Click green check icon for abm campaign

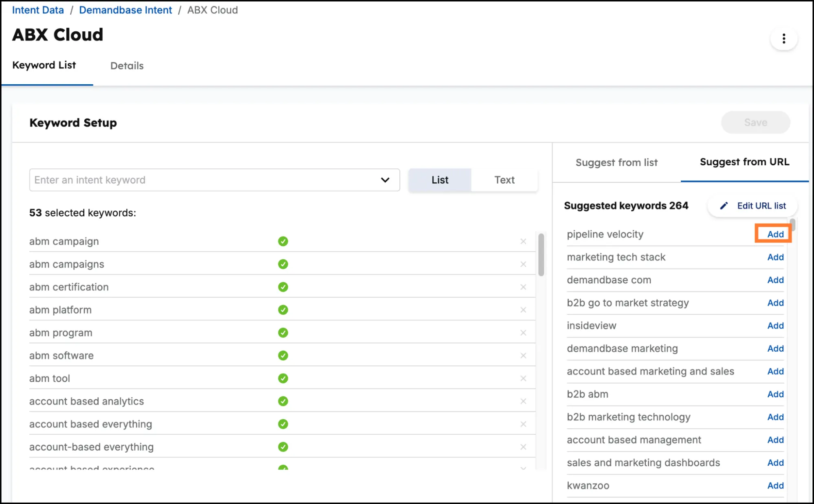coord(283,241)
